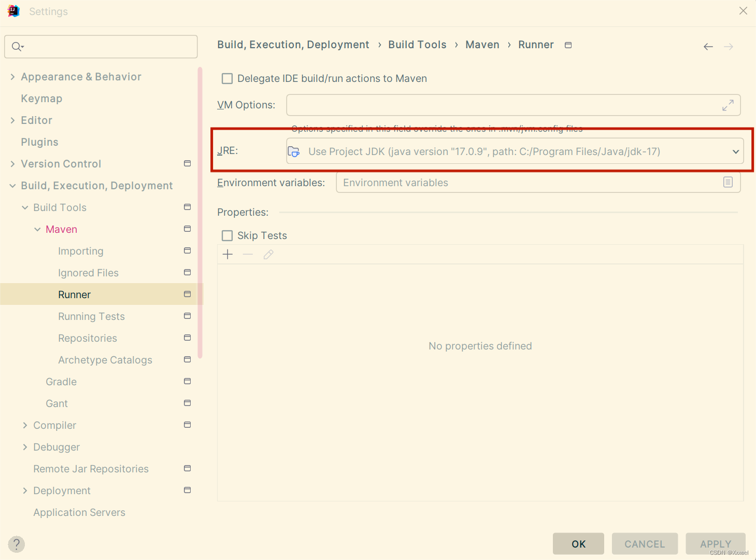Image resolution: width=756 pixels, height=560 pixels.
Task: Select the Runner settings item
Action: [x=101, y=295]
